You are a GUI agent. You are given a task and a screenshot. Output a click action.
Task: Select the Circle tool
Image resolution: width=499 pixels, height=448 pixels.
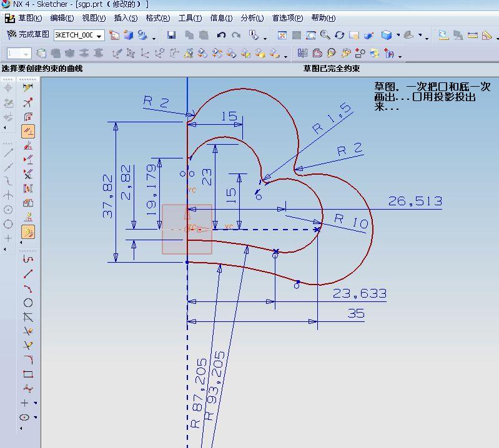[x=28, y=303]
